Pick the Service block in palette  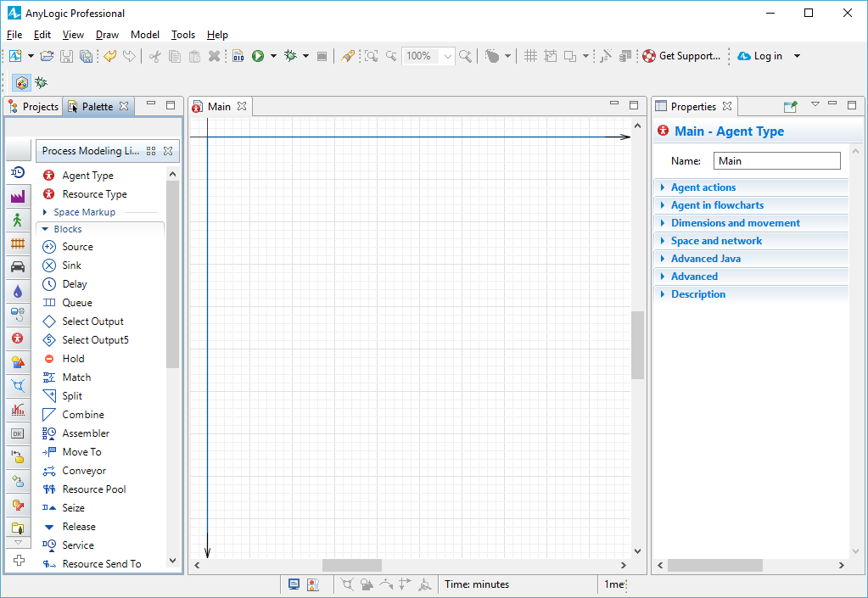pyautogui.click(x=68, y=545)
